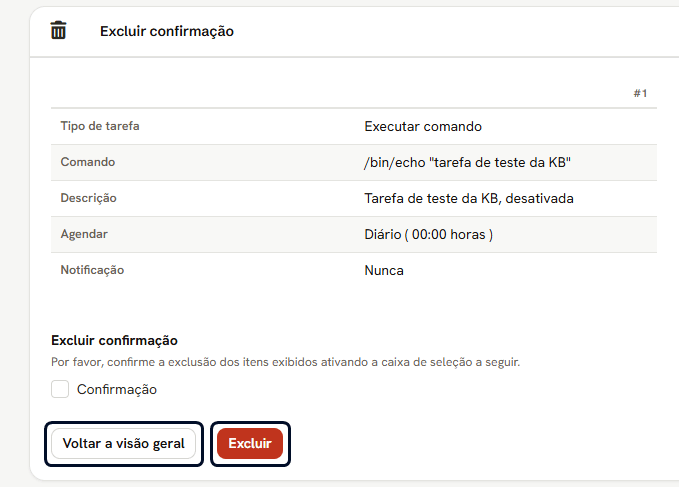The height and width of the screenshot is (487, 679).
Task: Click the '/bin/echo "tarefa de teste da KB"' value
Action: (468, 162)
